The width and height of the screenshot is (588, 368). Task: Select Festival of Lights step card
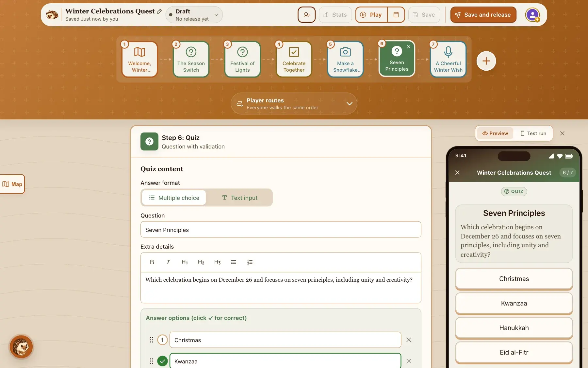(242, 60)
